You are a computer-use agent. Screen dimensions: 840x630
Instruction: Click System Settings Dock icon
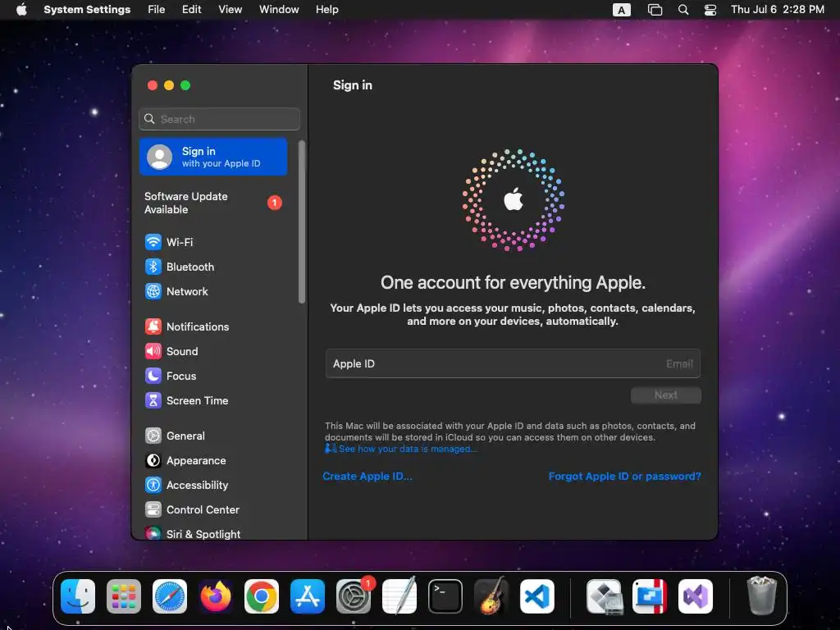point(354,596)
